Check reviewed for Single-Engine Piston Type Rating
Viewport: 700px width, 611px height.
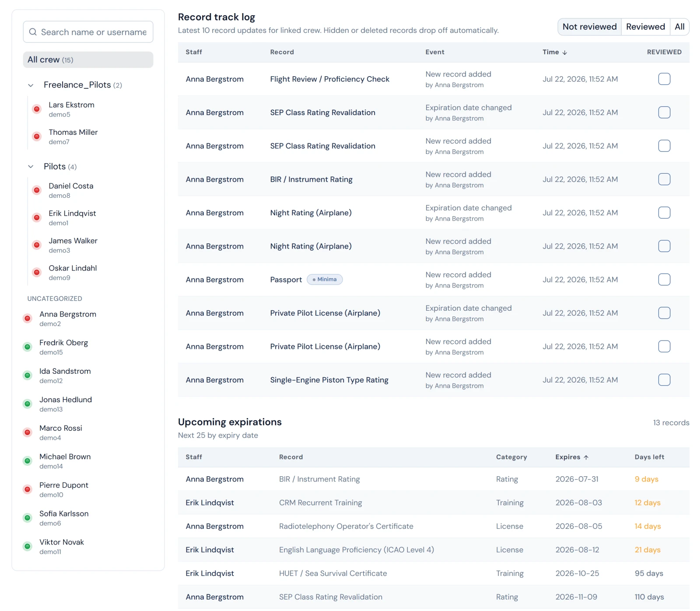[x=664, y=379]
